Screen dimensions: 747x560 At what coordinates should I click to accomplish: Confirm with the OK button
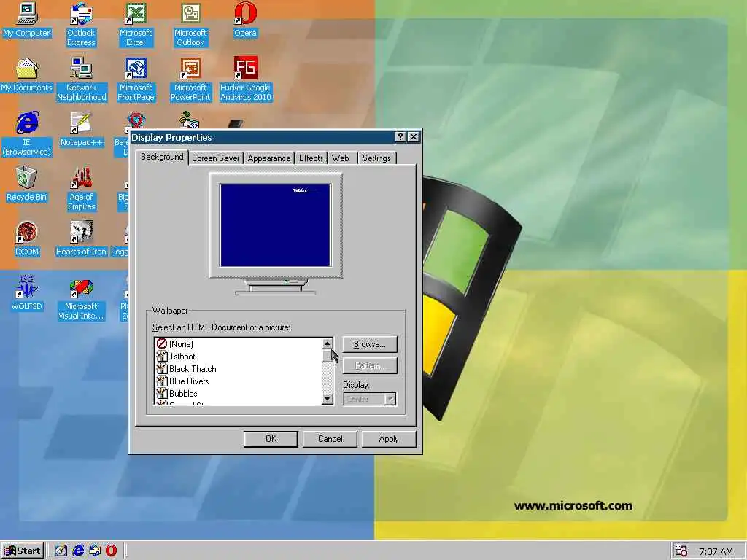pyautogui.click(x=271, y=439)
